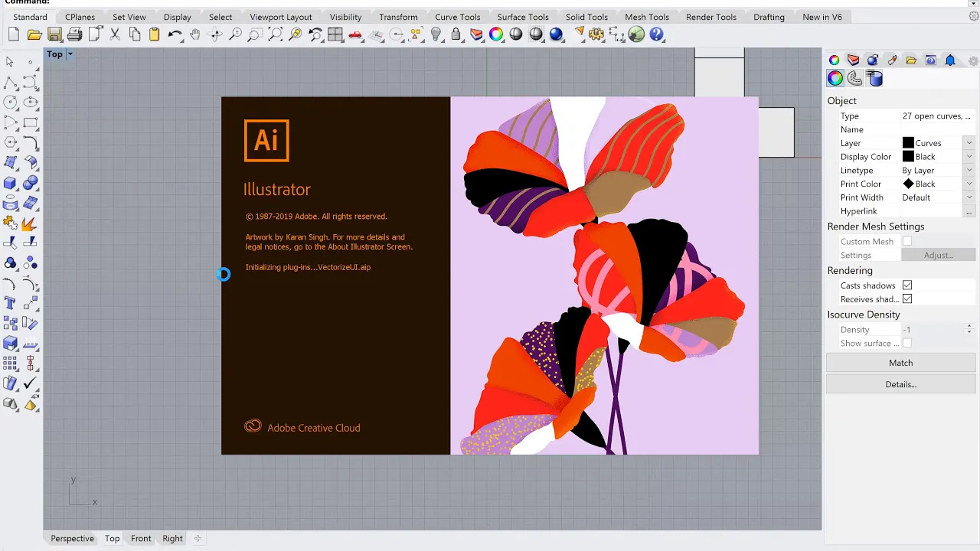Select the Pan hand tool

point(195,34)
